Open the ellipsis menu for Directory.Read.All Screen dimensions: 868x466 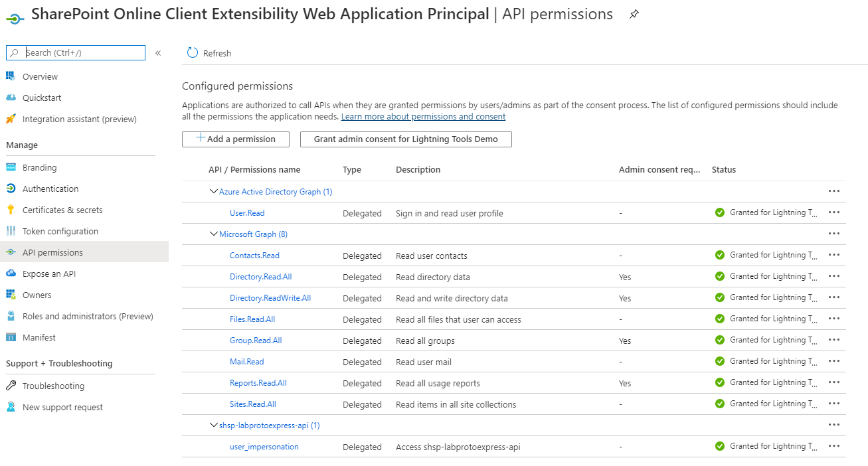[833, 276]
